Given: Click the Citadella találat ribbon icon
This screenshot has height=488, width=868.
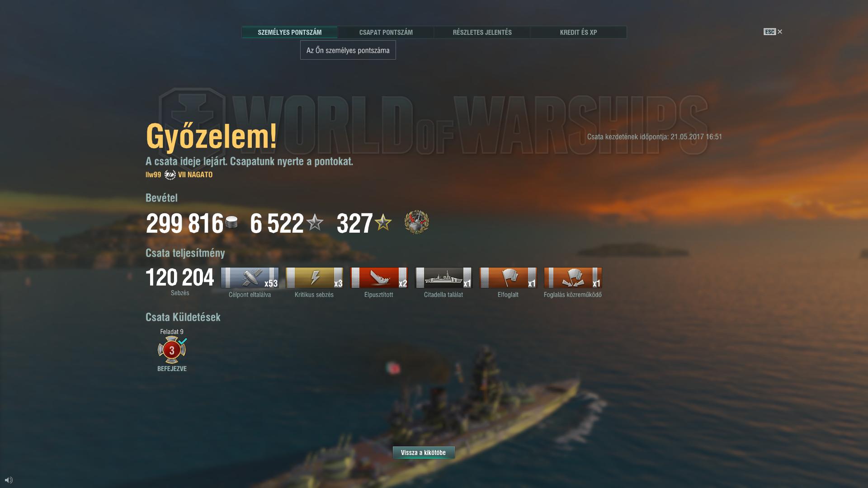Looking at the screenshot, I should pyautogui.click(x=443, y=277).
